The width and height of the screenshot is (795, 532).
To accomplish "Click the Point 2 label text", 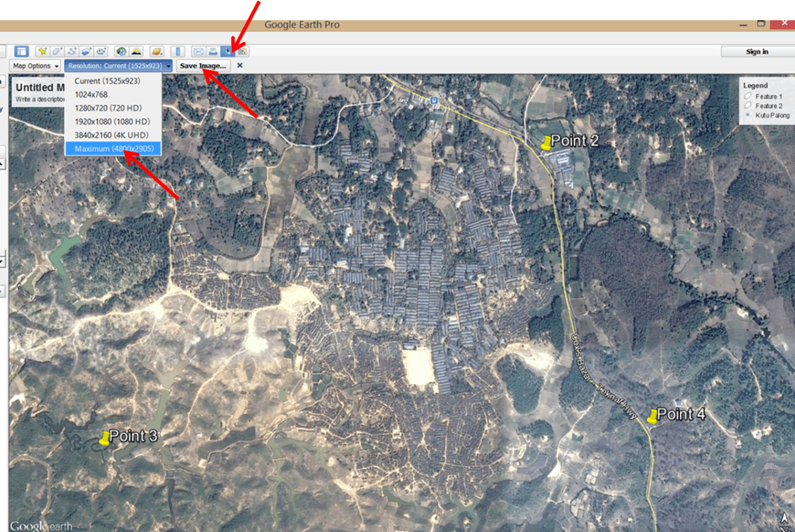I will click(575, 141).
